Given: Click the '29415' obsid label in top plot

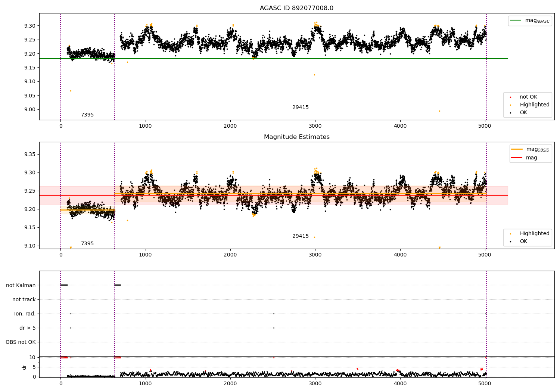Looking at the screenshot, I should [301, 108].
